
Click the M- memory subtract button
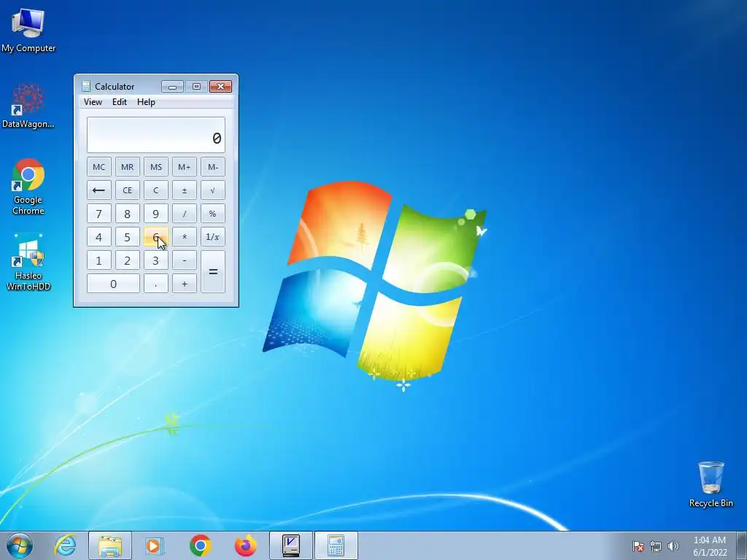213,167
